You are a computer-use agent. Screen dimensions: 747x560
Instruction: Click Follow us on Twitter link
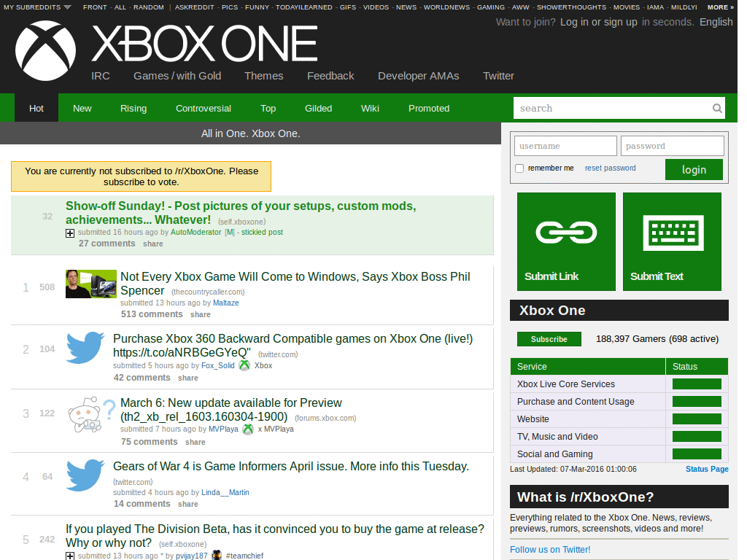pyautogui.click(x=550, y=550)
